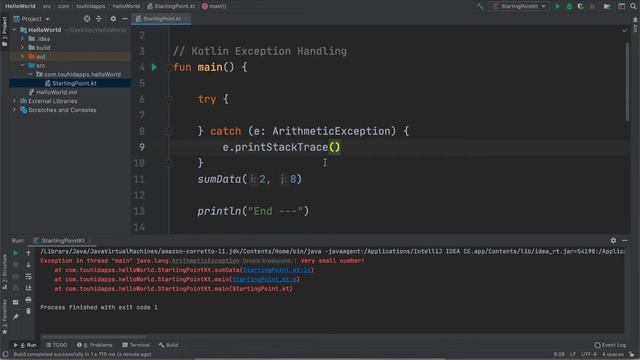This screenshot has width=640, height=360.
Task: Expand the .idea folder
Action: tap(22, 39)
